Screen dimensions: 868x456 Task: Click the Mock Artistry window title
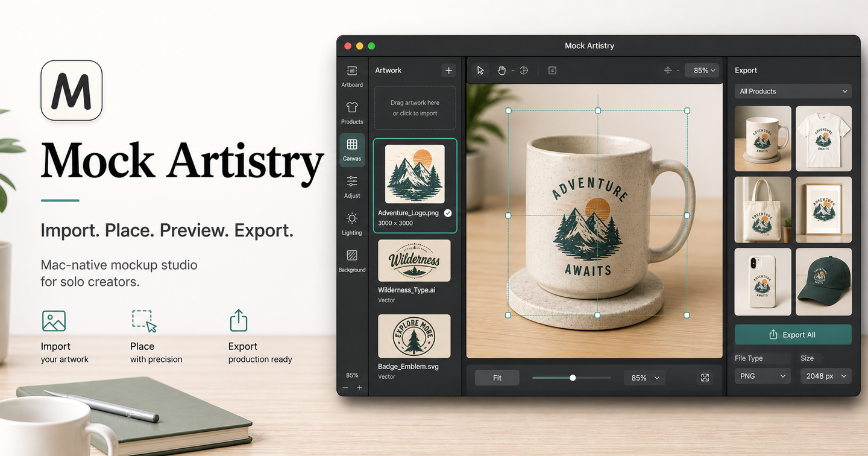point(590,46)
